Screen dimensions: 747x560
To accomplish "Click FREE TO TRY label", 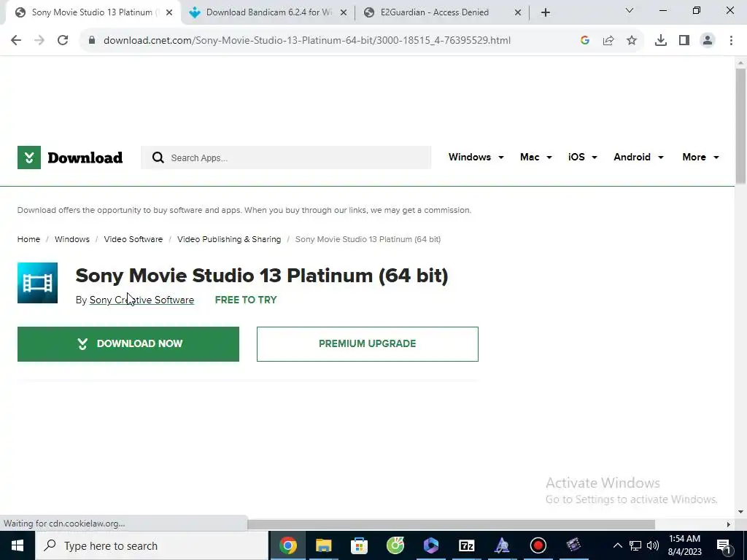I will (246, 300).
